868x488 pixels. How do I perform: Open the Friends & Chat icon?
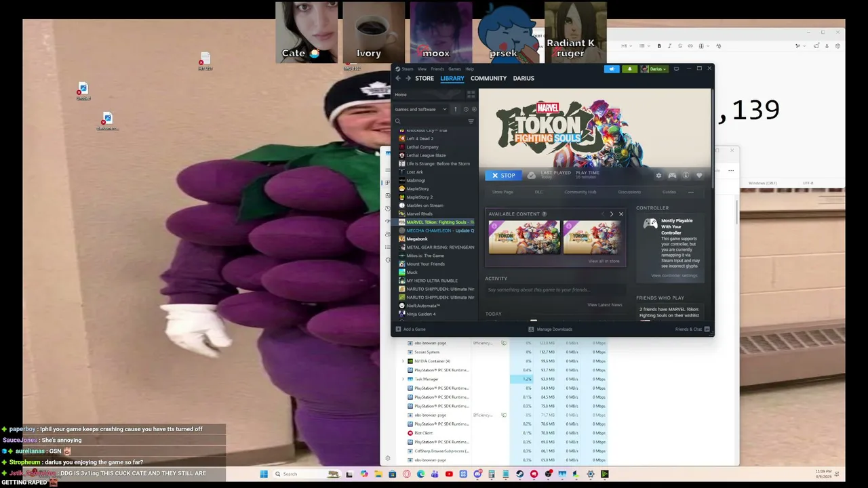(707, 329)
